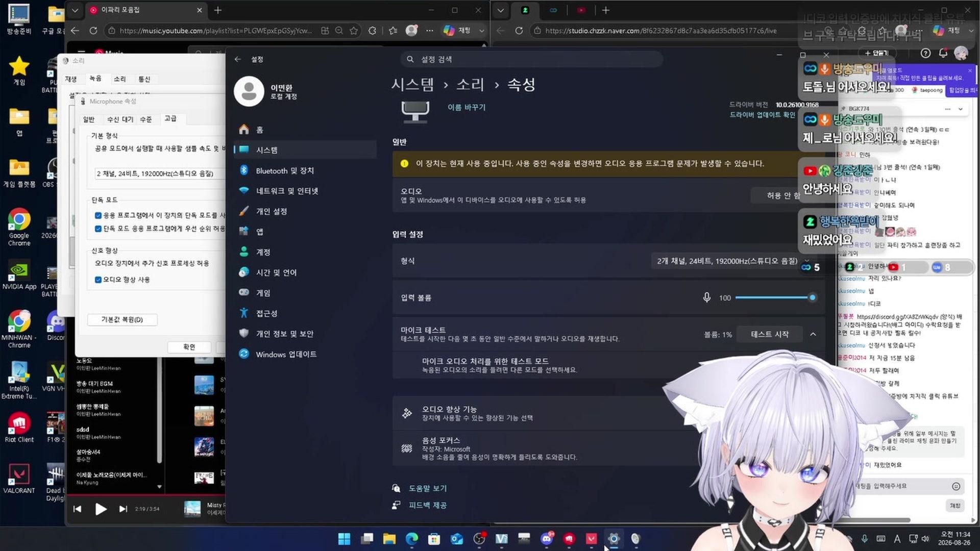Screen dimensions: 980x551
Task: Click Windows Start button on taskbar
Action: point(344,539)
